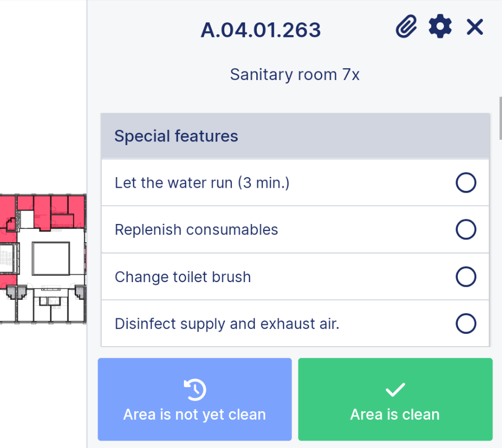Confirm 'Area is clean' button
The height and width of the screenshot is (448, 502).
pyautogui.click(x=395, y=399)
